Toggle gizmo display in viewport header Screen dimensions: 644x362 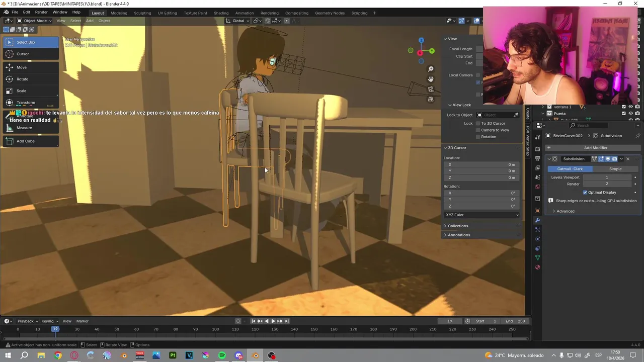(x=461, y=21)
